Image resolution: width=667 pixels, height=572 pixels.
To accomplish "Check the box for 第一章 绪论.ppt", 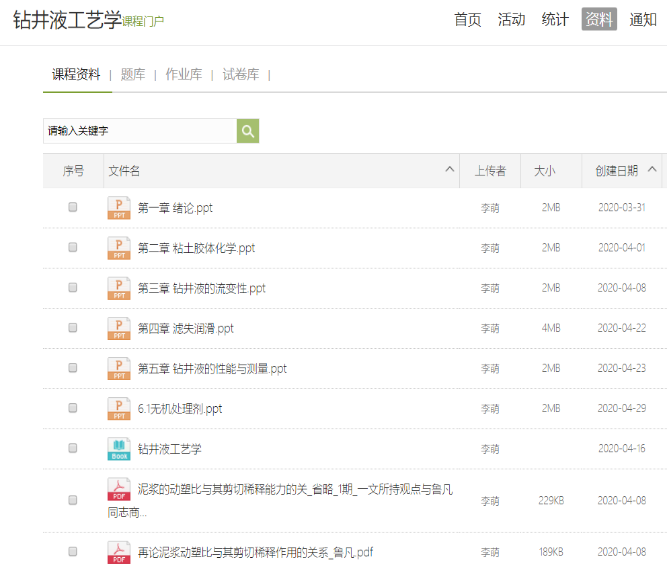I will (x=73, y=208).
